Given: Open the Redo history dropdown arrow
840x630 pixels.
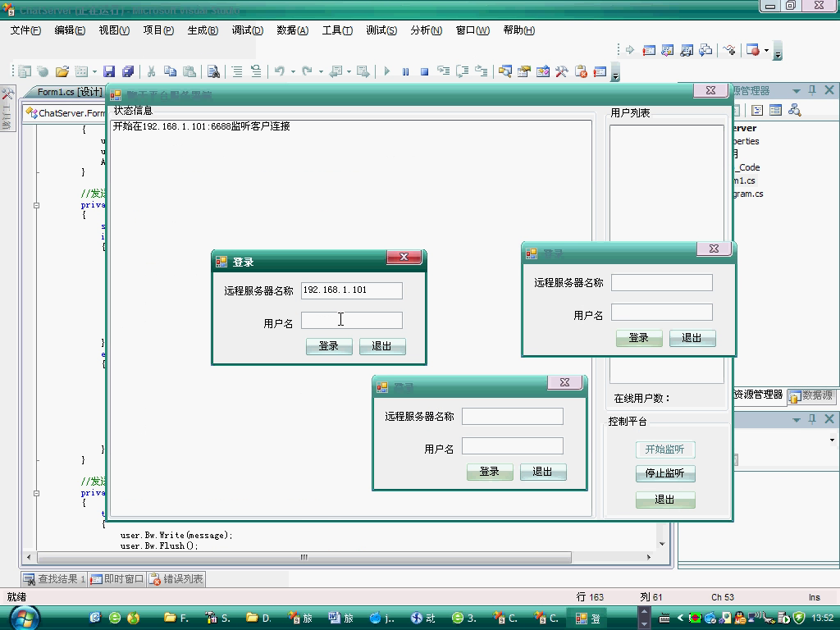Looking at the screenshot, I should click(x=321, y=72).
